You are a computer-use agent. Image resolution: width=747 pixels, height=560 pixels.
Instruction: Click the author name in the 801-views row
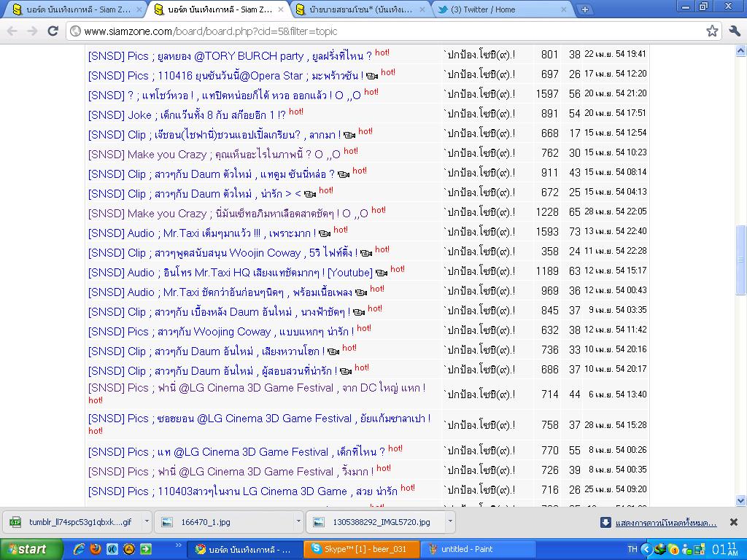click(479, 55)
